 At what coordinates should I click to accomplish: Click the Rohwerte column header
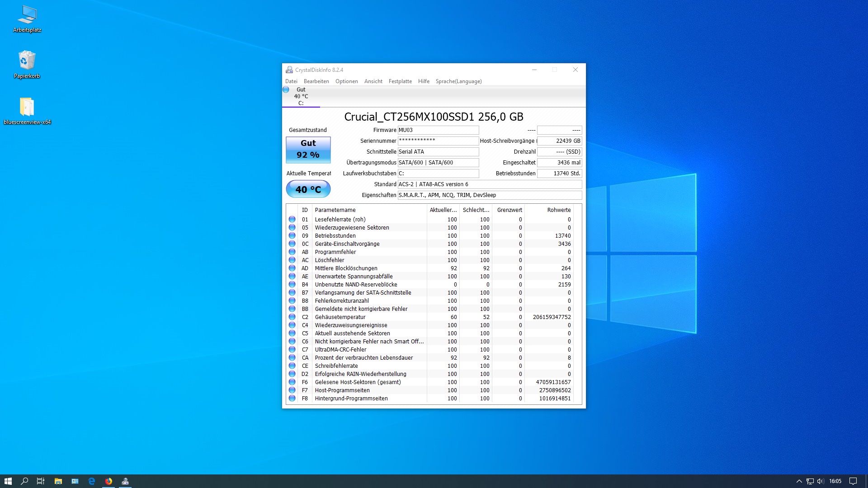(x=559, y=210)
